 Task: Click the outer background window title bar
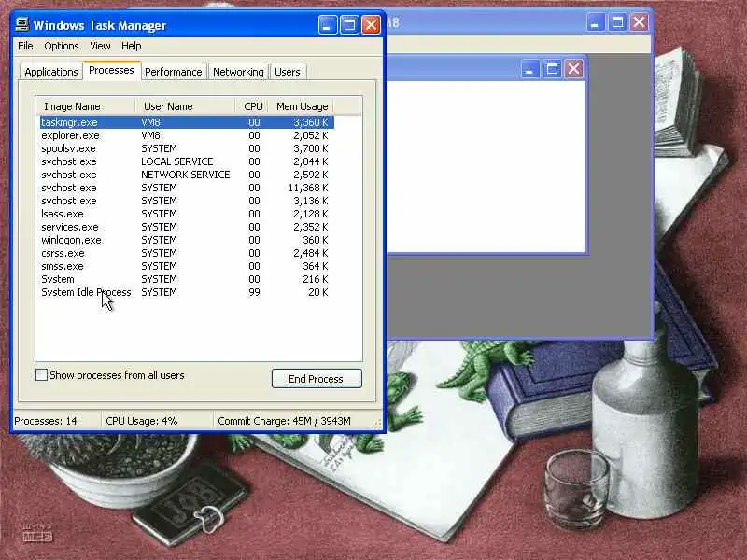pos(486,22)
